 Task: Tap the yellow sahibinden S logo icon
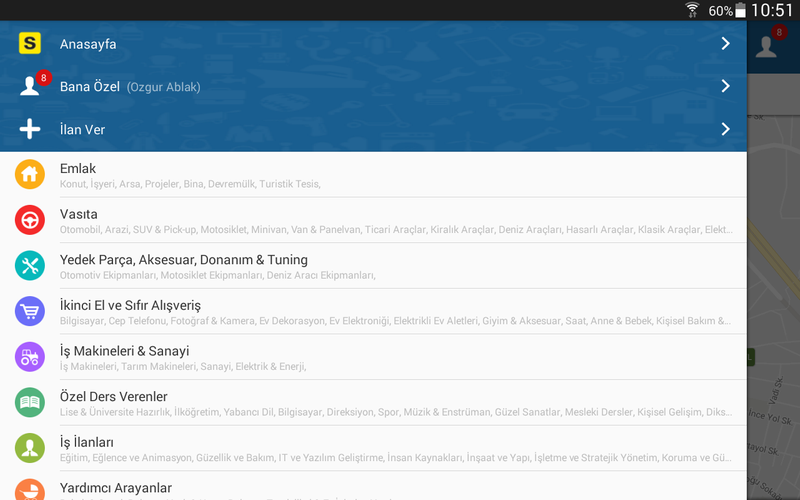[x=30, y=43]
